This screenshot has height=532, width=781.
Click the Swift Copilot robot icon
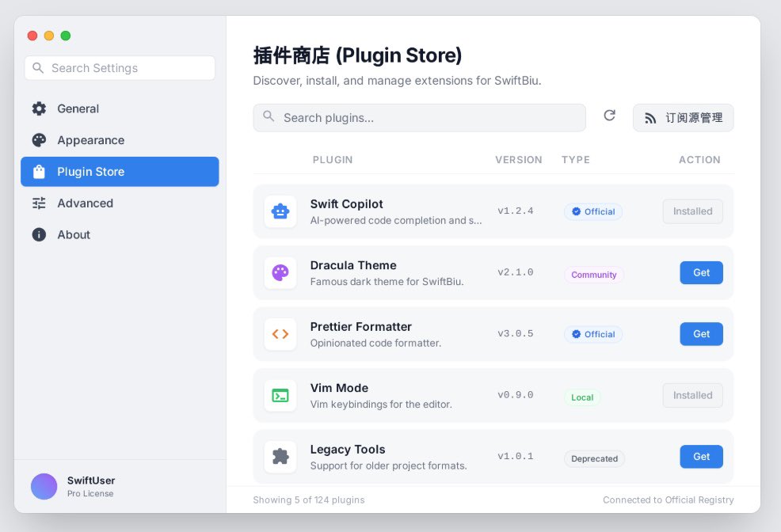pos(280,211)
